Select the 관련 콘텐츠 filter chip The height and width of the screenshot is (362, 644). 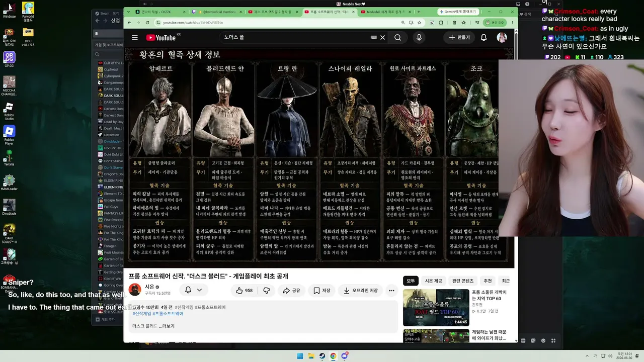coord(463,281)
